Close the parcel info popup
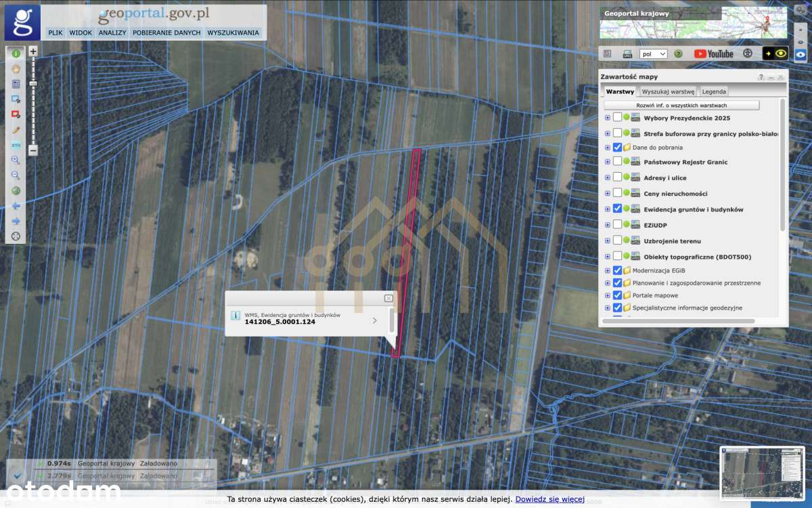This screenshot has width=812, height=508. pos(388,298)
